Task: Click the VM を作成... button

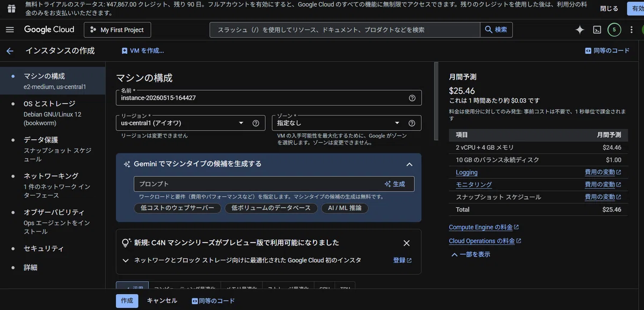Action: click(143, 51)
